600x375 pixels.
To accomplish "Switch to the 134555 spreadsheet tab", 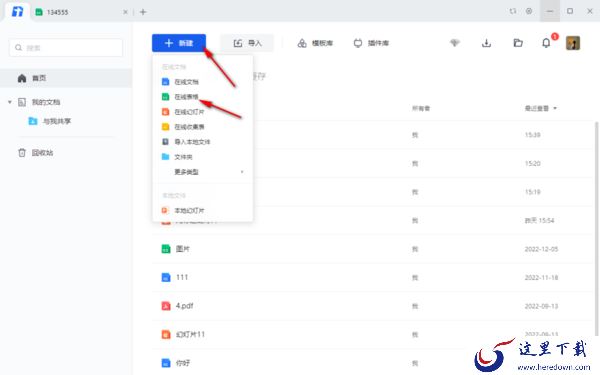I will [57, 12].
